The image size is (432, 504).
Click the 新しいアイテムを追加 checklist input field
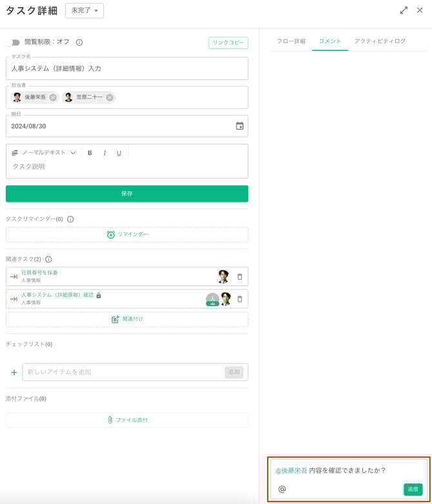click(124, 372)
